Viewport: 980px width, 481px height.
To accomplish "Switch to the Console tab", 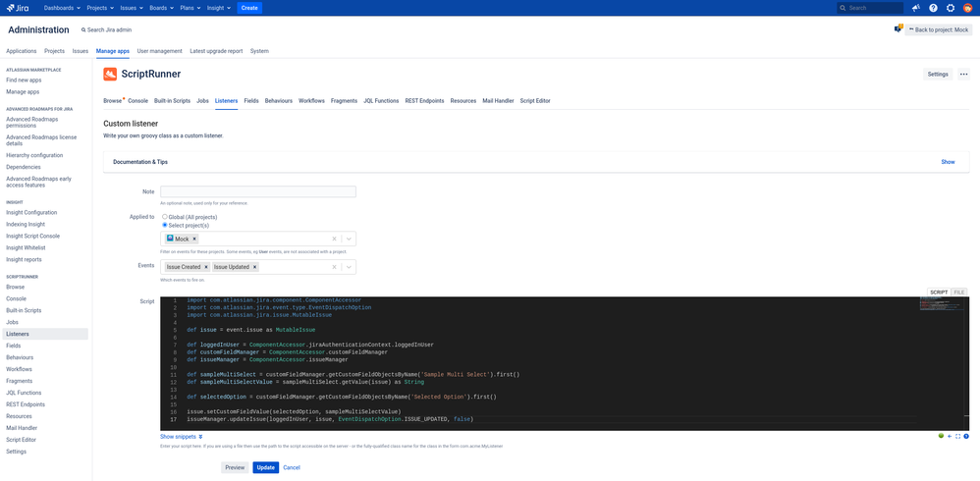I will [x=138, y=100].
